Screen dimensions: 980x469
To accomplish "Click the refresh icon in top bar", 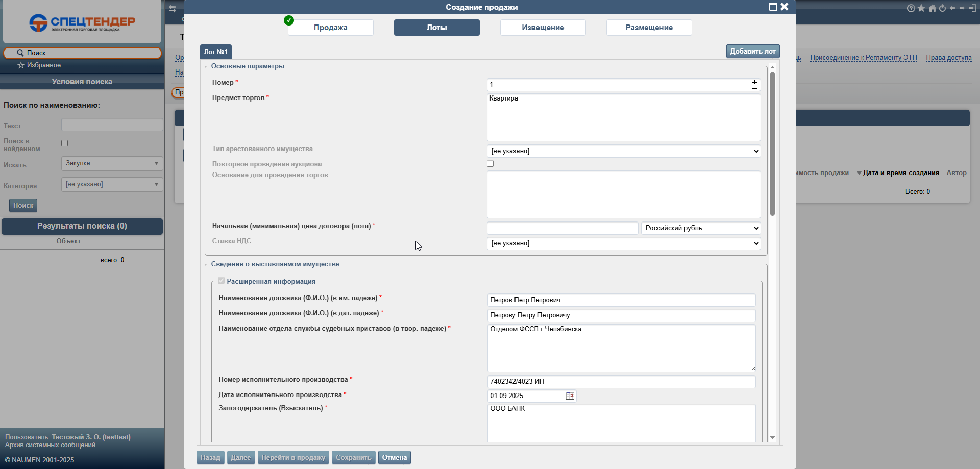I will [x=942, y=8].
